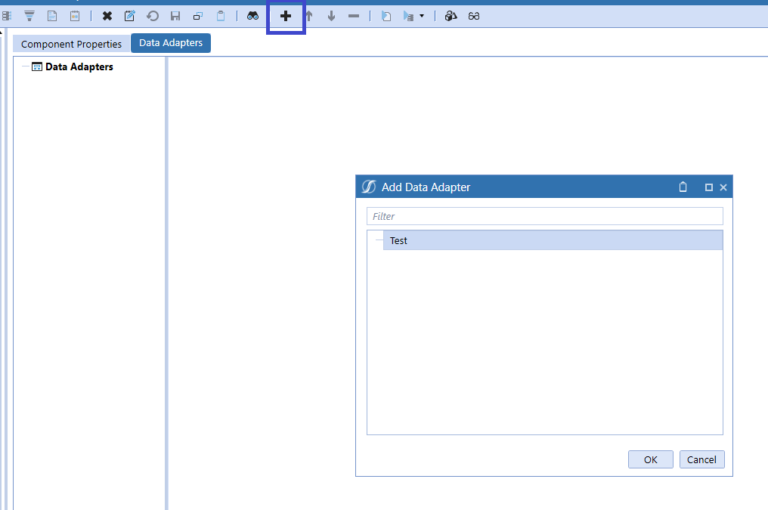Image resolution: width=768 pixels, height=510 pixels.
Task: Click the circular refresh arrow icon
Action: pyautogui.click(x=152, y=16)
